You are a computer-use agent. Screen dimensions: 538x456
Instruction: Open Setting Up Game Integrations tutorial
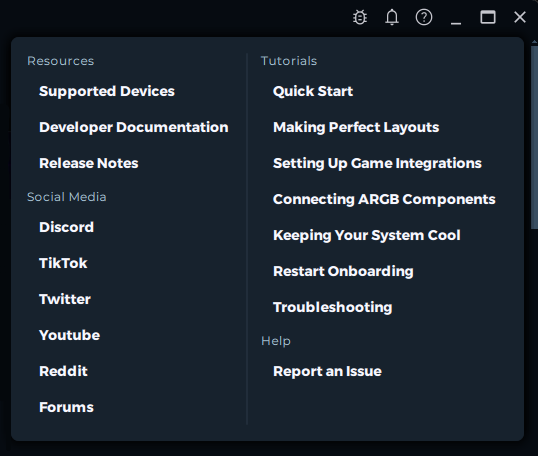[377, 163]
